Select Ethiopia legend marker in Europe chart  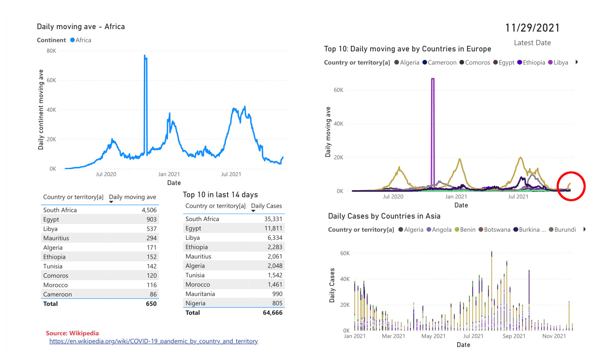[519, 63]
